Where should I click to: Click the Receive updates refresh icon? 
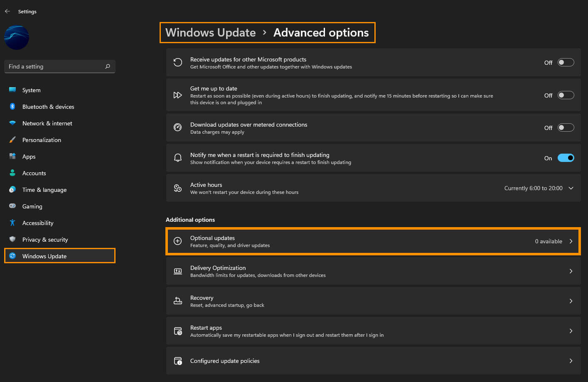[177, 62]
